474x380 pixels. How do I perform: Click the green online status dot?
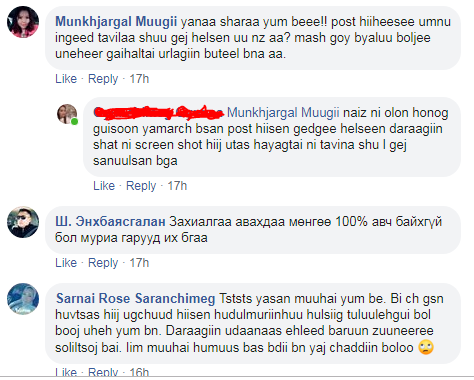pyautogui.click(x=74, y=121)
